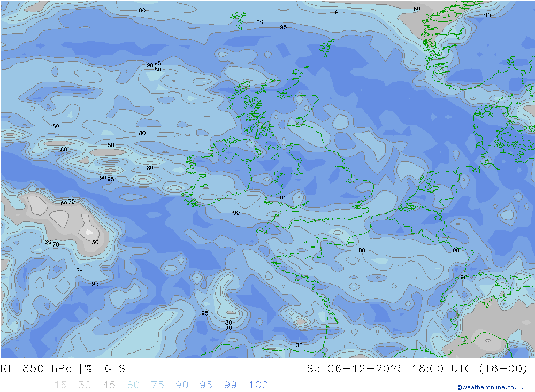535x392 pixels.
Task: Select the legend value 60
Action: tap(133, 385)
